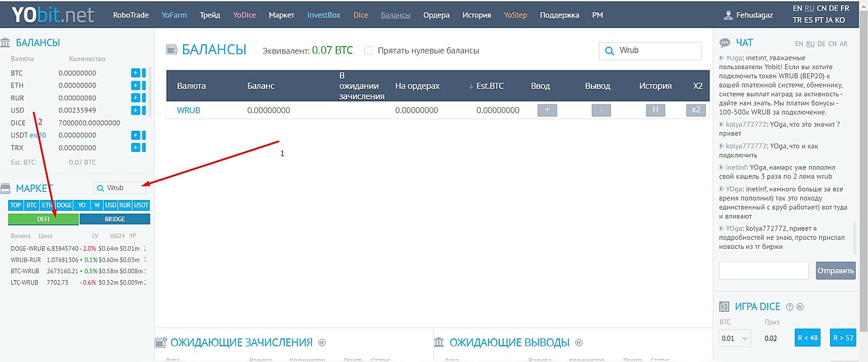
Task: Select the DOGE market filter tab
Action: click(x=64, y=205)
